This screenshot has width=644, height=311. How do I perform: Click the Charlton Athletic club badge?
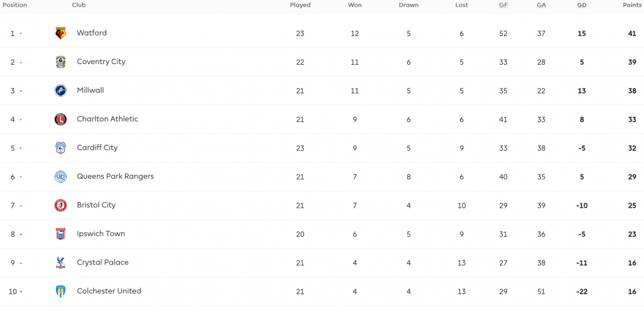(x=61, y=119)
